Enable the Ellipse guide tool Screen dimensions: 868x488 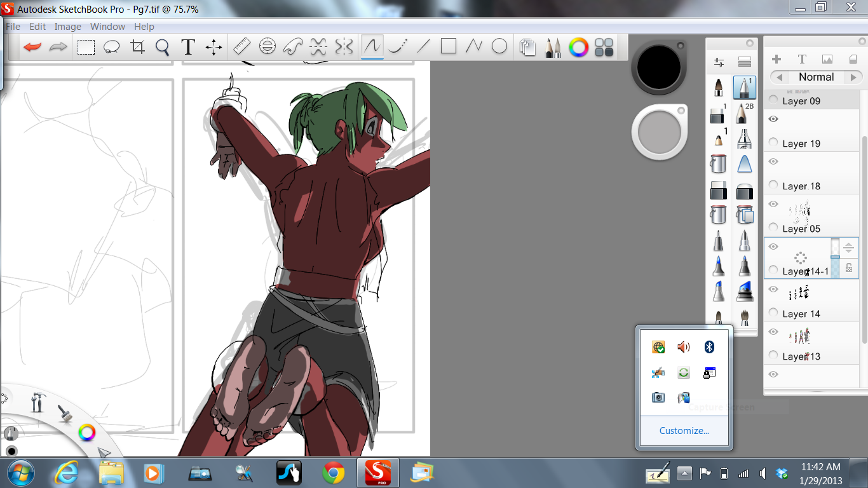click(x=268, y=46)
